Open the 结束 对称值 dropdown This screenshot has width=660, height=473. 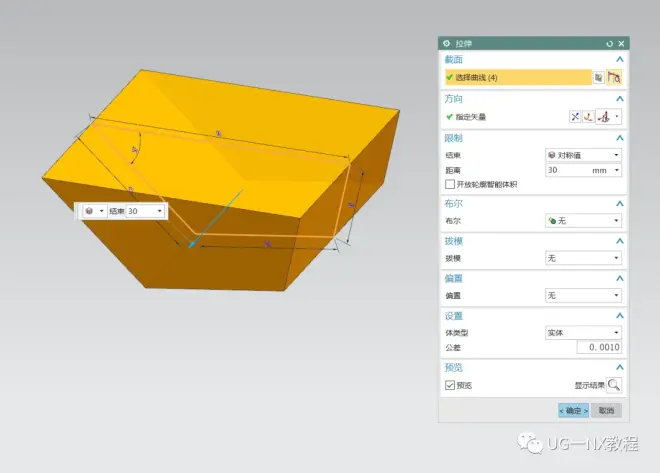pos(583,155)
